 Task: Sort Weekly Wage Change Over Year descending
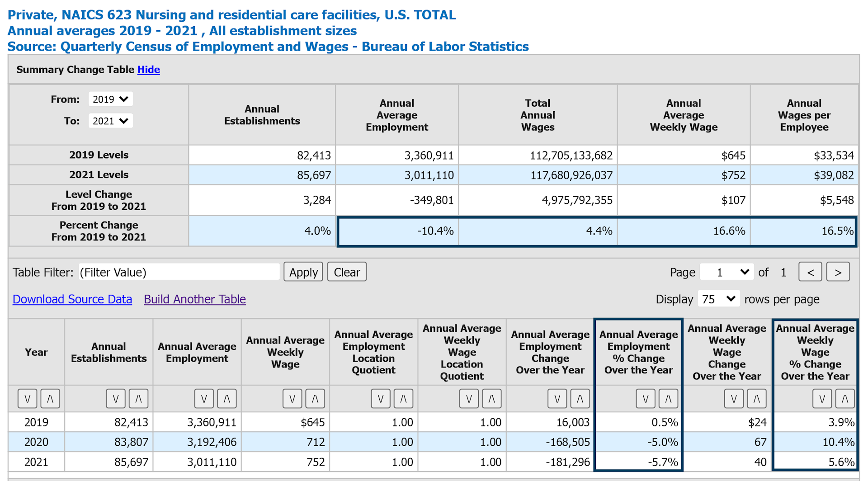(x=734, y=398)
